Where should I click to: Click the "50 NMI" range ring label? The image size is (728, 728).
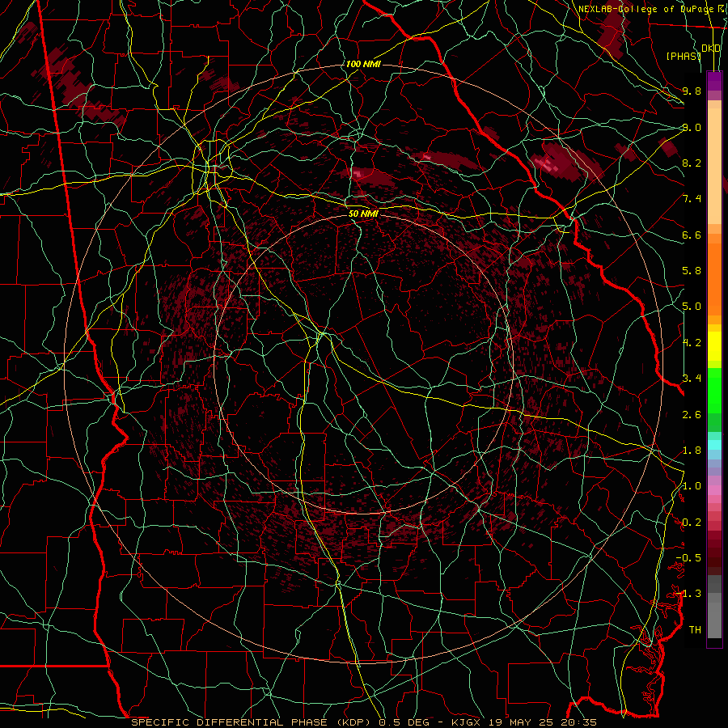pyautogui.click(x=363, y=214)
